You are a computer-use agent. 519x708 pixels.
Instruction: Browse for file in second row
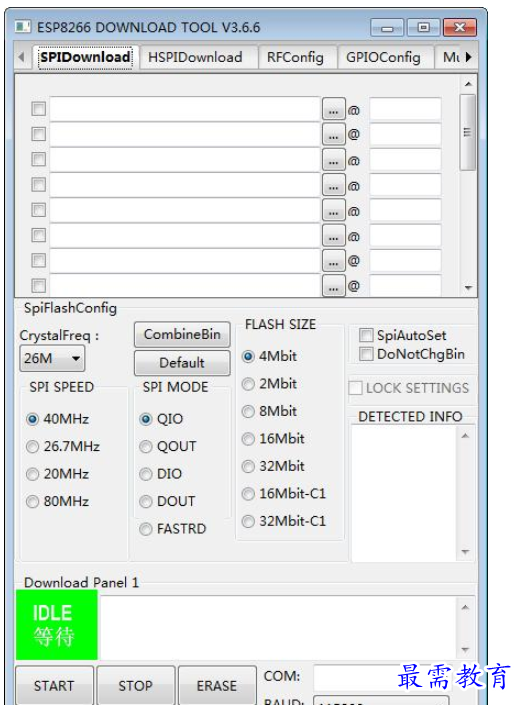(334, 135)
